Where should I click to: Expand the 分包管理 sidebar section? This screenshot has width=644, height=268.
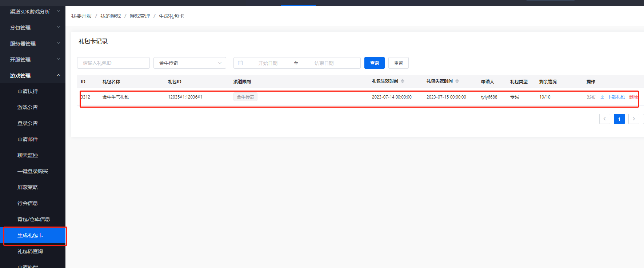[x=33, y=28]
